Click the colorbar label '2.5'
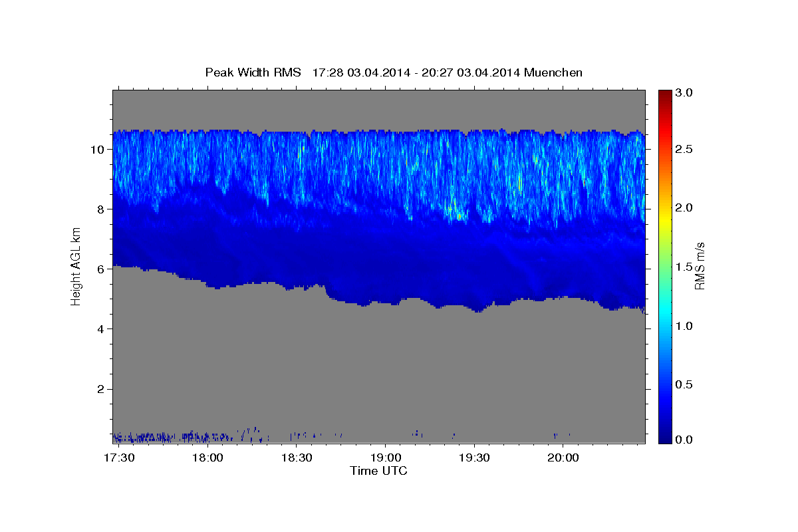 [684, 149]
